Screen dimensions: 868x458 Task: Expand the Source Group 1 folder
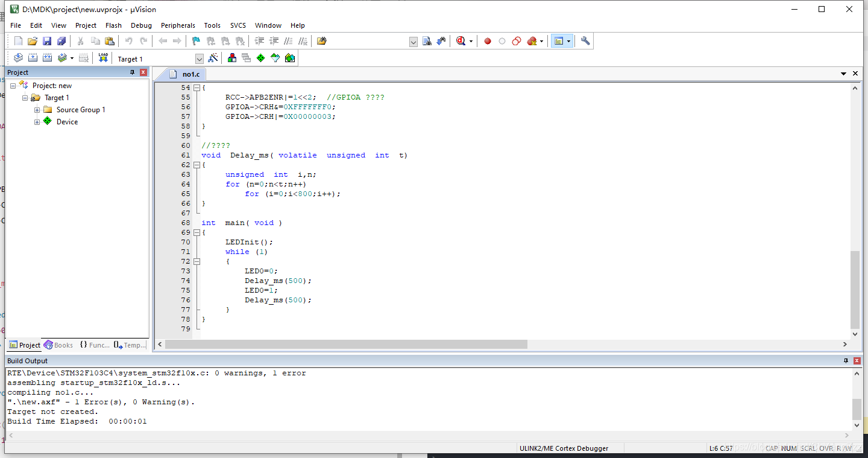[x=37, y=110]
